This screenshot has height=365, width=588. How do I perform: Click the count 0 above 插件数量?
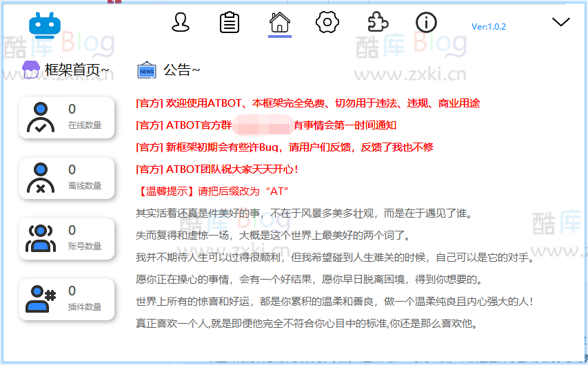point(72,291)
